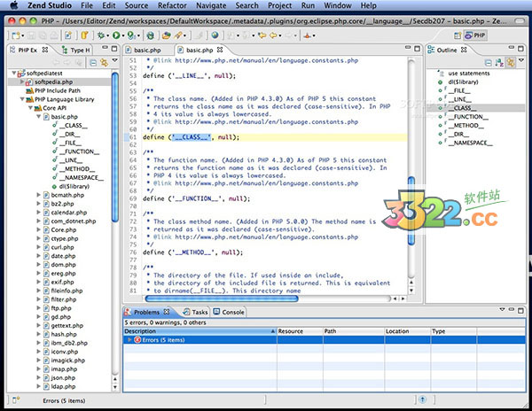Click the Debug bug icon

[x=101, y=35]
